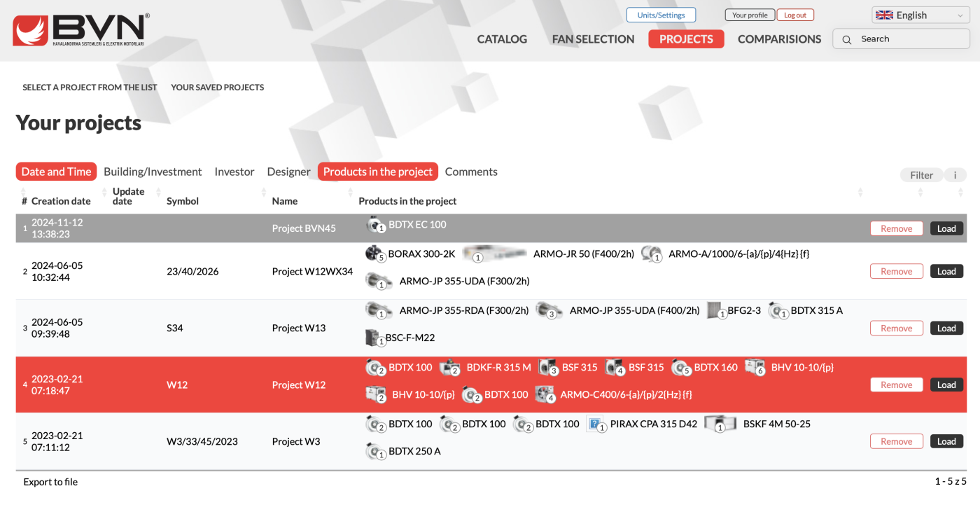Open the English language dropdown
This screenshot has width=980, height=505.
pyautogui.click(x=920, y=15)
